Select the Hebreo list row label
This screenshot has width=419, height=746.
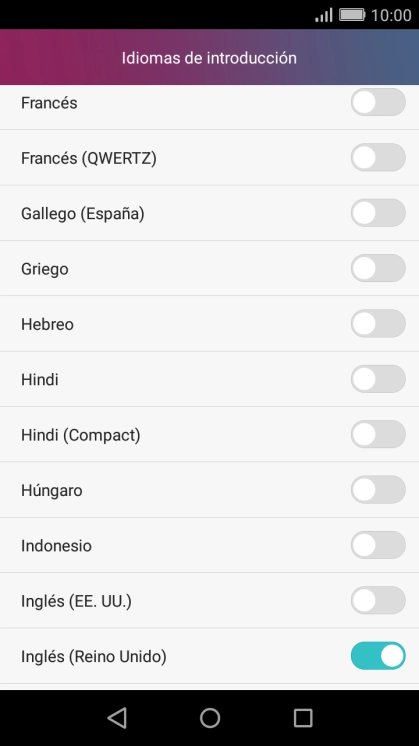[47, 324]
